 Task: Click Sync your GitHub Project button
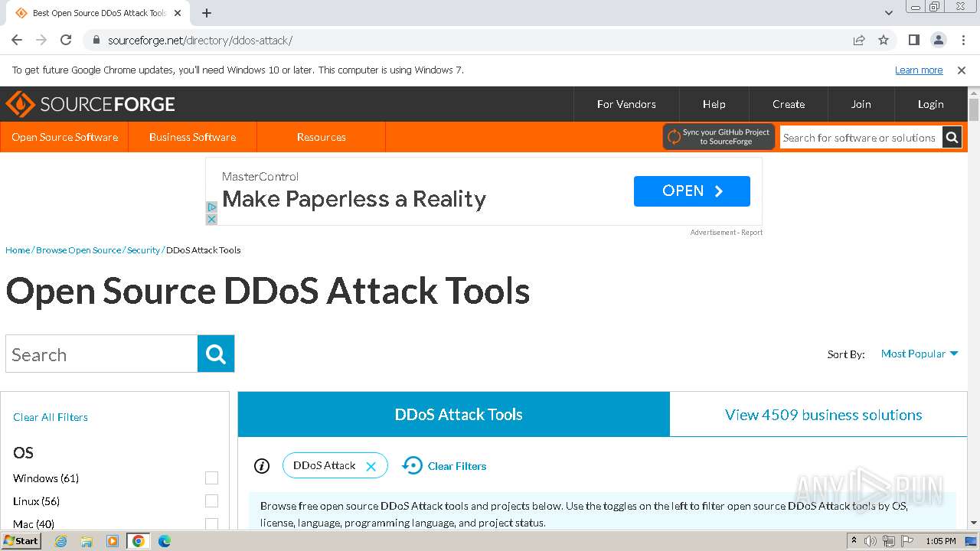coord(719,137)
